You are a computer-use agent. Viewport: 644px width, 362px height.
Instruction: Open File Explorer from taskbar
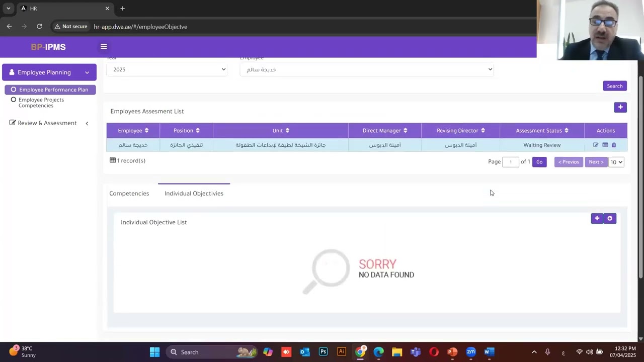tap(397, 352)
